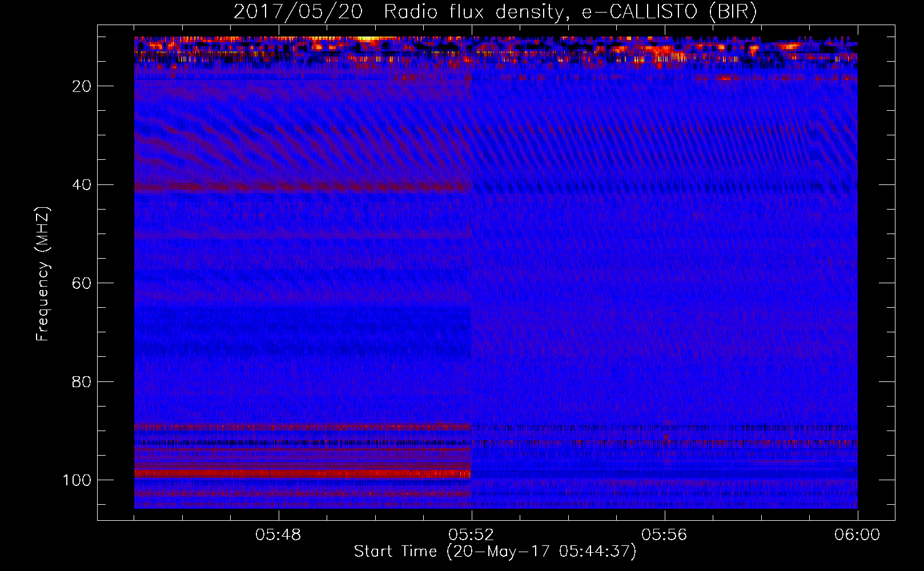
Task: Click the 40 frequency tick label
Action: click(x=82, y=185)
